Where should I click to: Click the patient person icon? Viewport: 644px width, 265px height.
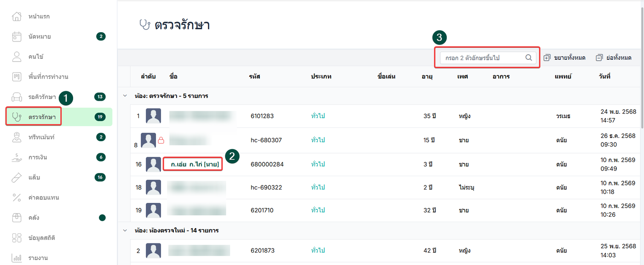click(x=17, y=57)
